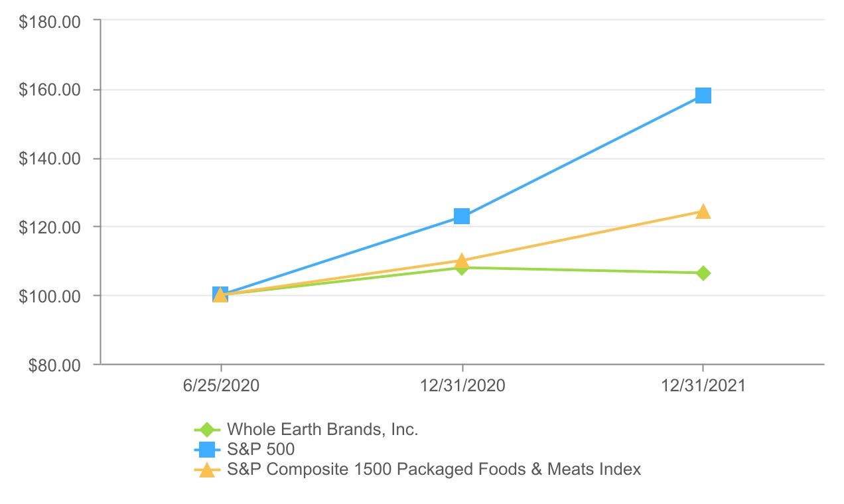This screenshot has height=504, width=844.
Task: Click the green diamond legend icon
Action: pos(207,430)
